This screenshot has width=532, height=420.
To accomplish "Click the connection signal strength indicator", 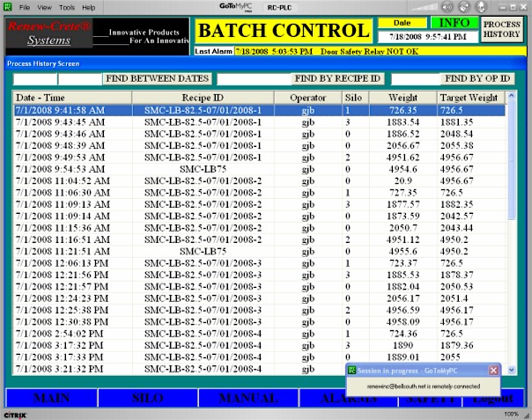I will [x=425, y=7].
